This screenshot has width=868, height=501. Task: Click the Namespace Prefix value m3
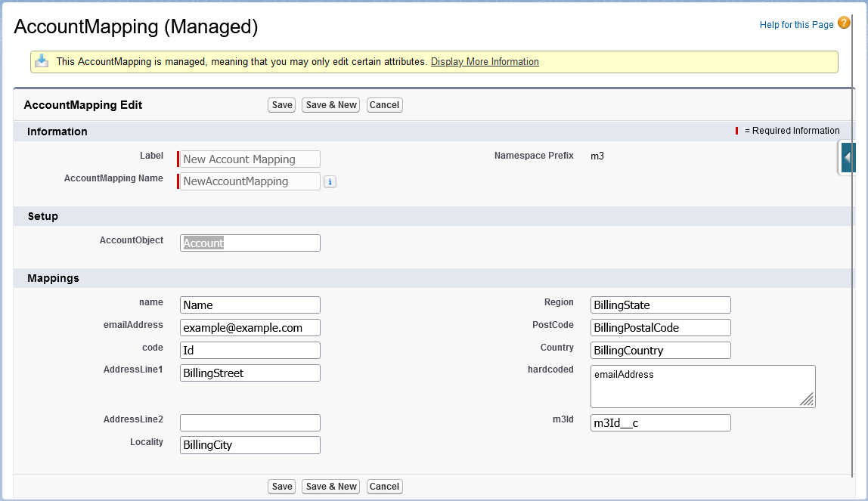click(597, 156)
